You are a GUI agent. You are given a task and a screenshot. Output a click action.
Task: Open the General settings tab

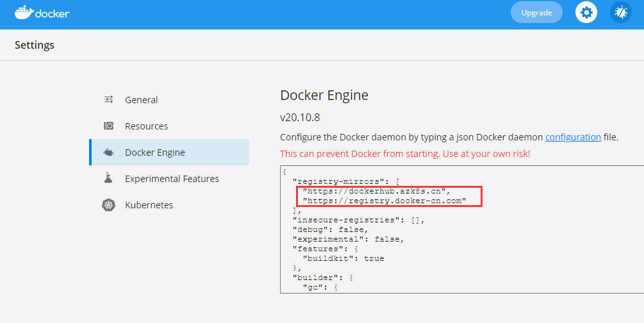coord(169,100)
